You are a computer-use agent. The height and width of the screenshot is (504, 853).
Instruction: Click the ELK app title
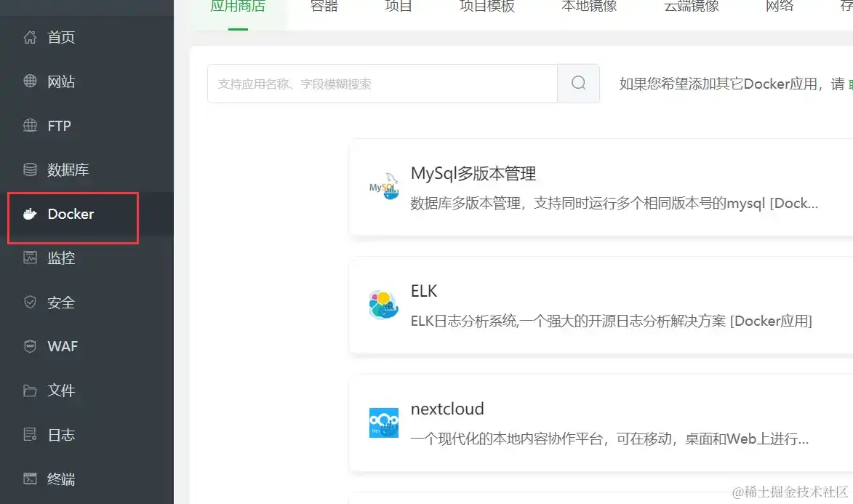click(x=424, y=291)
